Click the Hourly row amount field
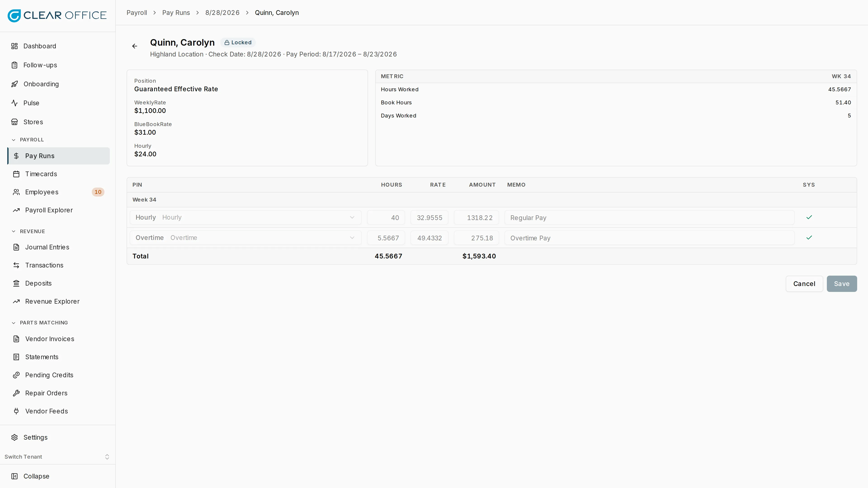Viewport: 868px width, 488px height. click(476, 218)
